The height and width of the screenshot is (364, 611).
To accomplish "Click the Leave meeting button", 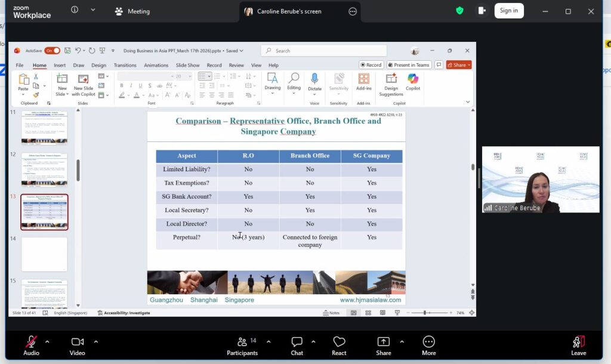I will coord(579,346).
